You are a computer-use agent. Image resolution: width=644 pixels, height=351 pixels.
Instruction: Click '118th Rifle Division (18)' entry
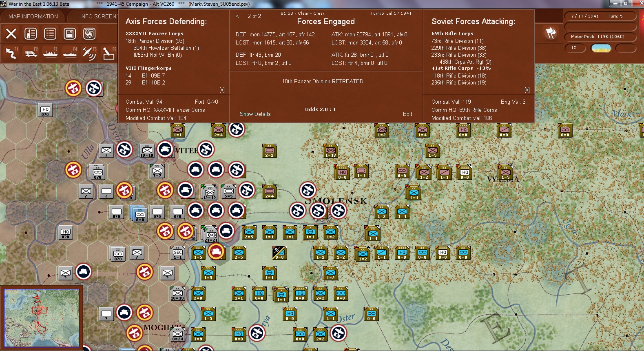click(459, 76)
